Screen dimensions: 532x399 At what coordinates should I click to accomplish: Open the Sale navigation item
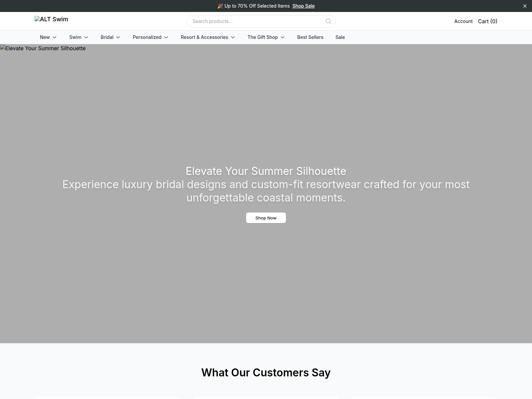coord(340,37)
